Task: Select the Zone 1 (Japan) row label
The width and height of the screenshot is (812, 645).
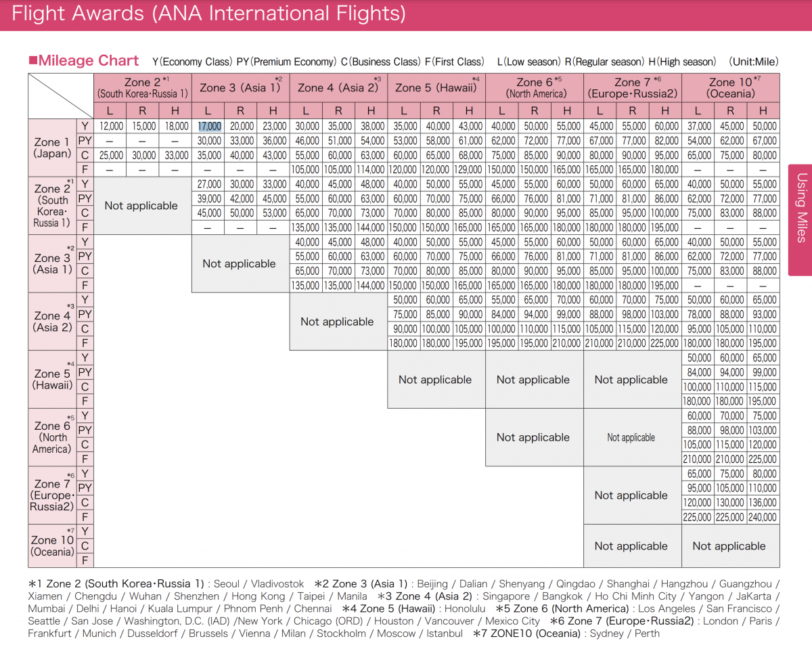Action: (52, 148)
